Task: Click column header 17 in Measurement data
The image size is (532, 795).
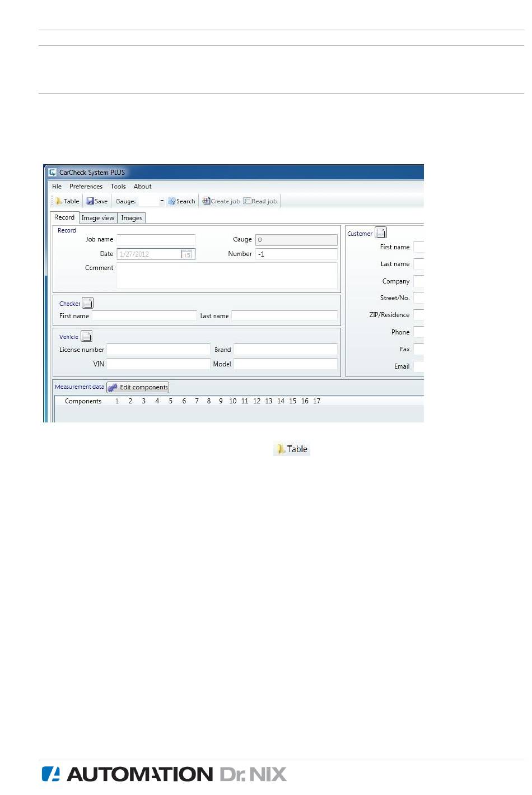Action: 317,401
